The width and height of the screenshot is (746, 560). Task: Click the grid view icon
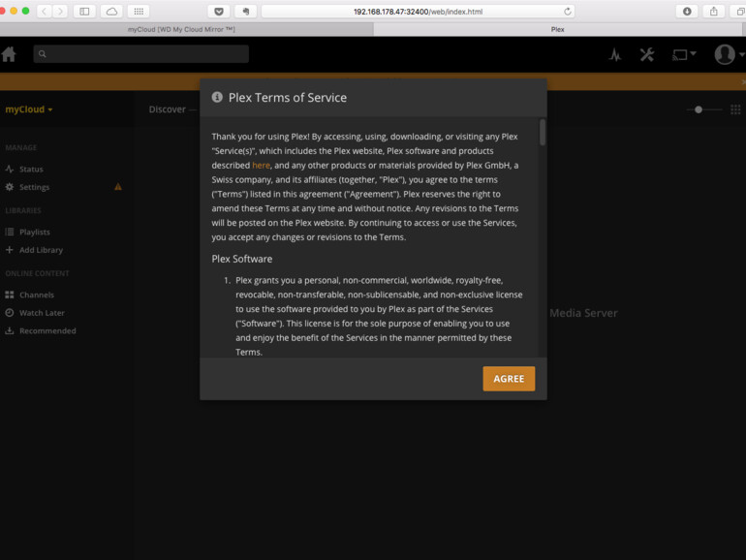tap(735, 109)
